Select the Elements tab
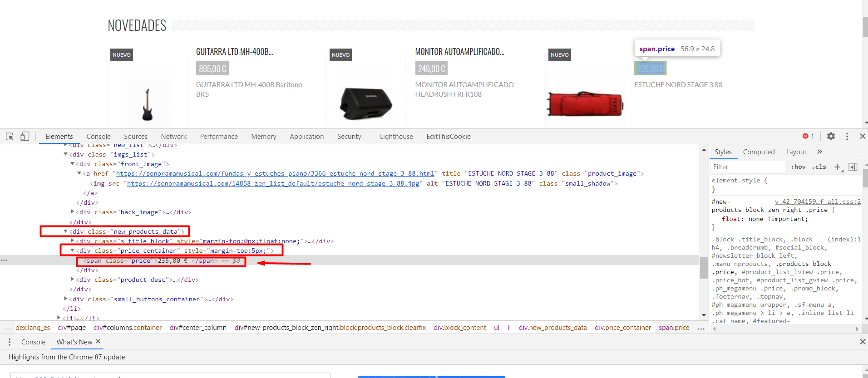 pyautogui.click(x=59, y=136)
